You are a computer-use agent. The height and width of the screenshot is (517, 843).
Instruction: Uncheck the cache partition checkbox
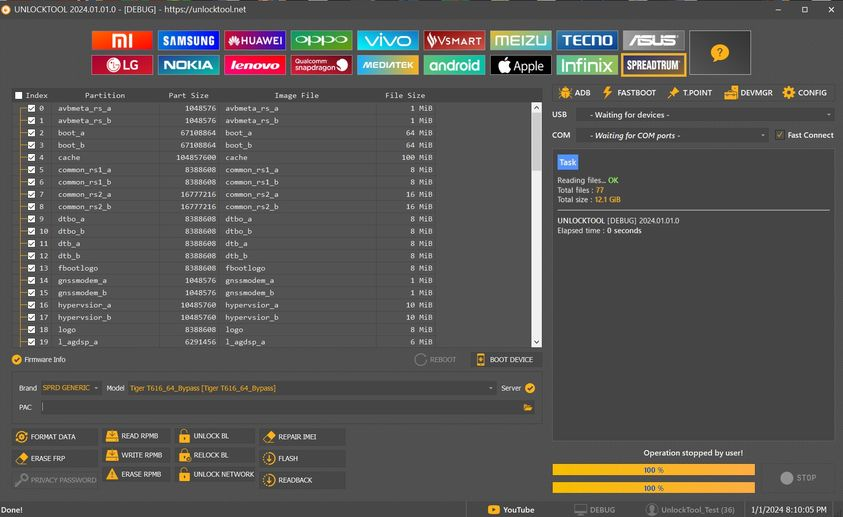[32, 157]
